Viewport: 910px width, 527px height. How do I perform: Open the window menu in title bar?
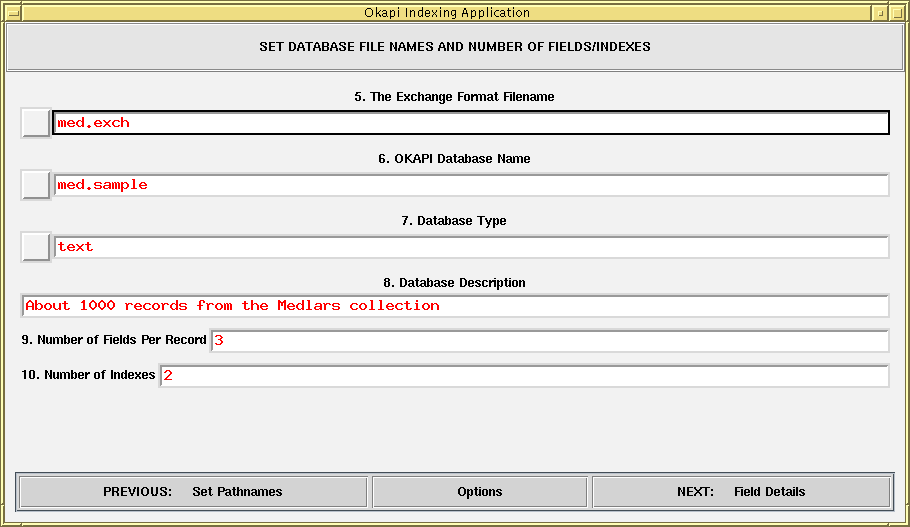13,12
